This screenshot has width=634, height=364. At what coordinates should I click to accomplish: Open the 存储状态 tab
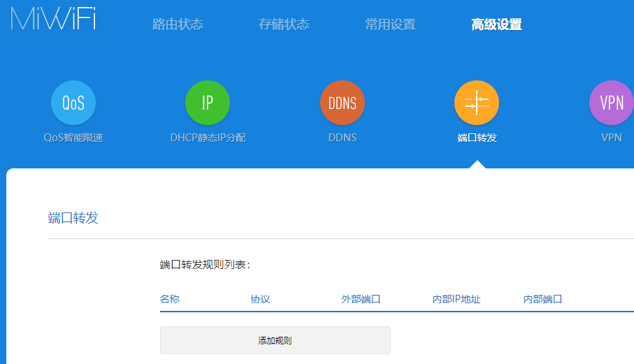tap(284, 24)
